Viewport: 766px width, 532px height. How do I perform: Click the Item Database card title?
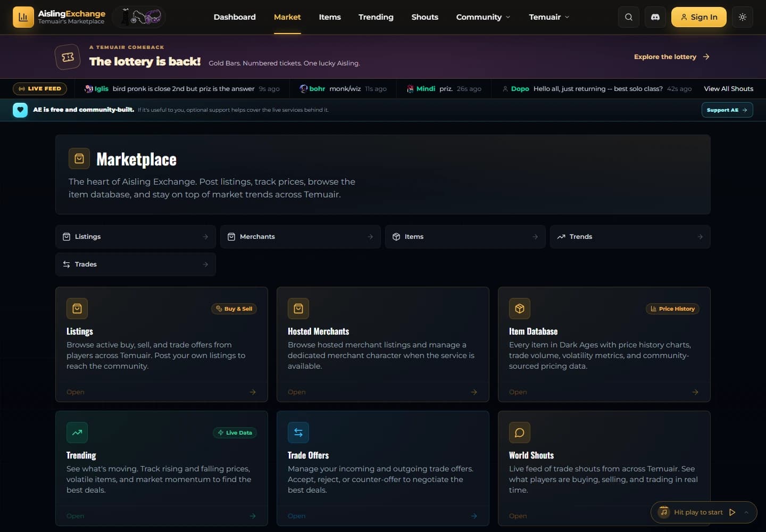pyautogui.click(x=533, y=331)
